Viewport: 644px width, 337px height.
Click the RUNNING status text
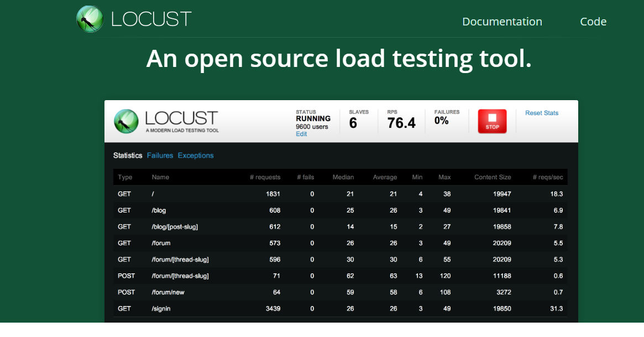click(313, 118)
